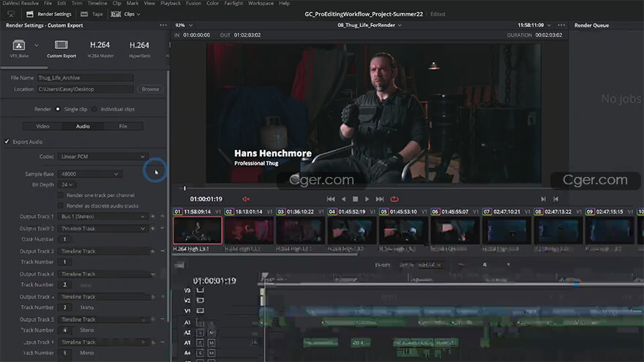Jump to first frame playback button

point(331,199)
